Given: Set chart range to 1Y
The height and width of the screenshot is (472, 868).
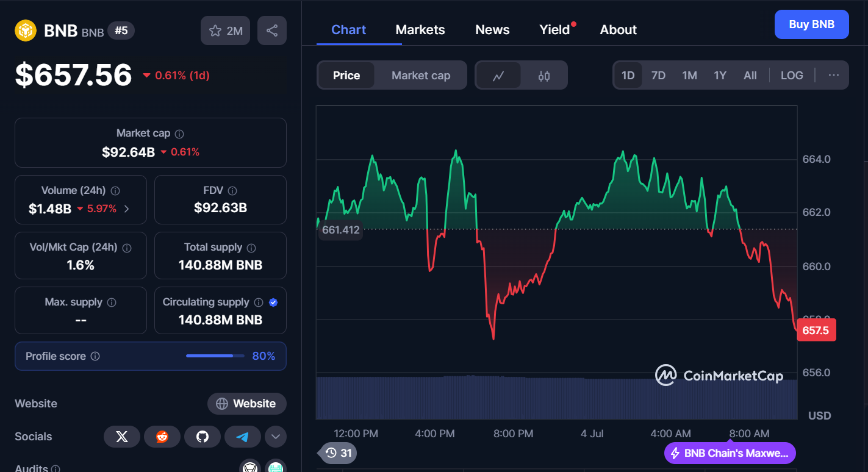Looking at the screenshot, I should (720, 76).
